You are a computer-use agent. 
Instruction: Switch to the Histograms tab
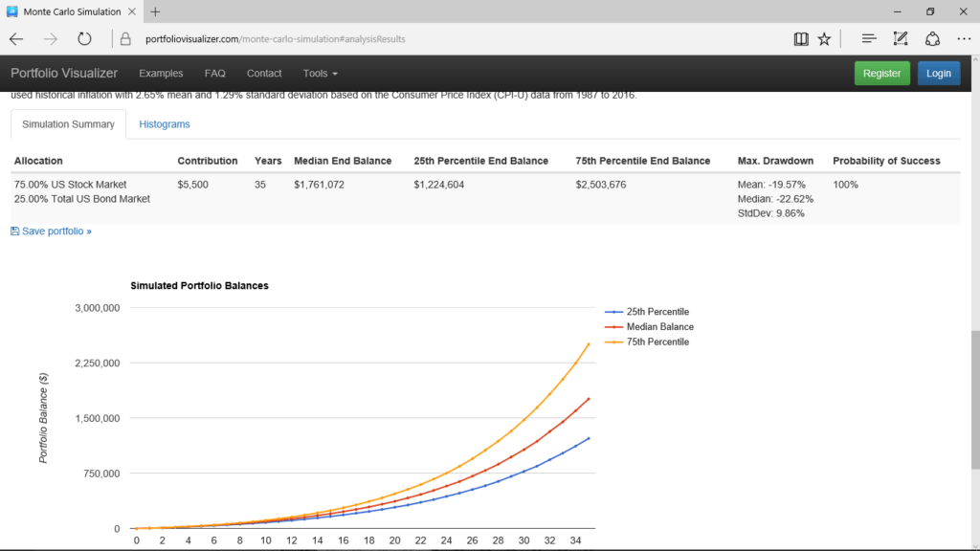pyautogui.click(x=164, y=124)
